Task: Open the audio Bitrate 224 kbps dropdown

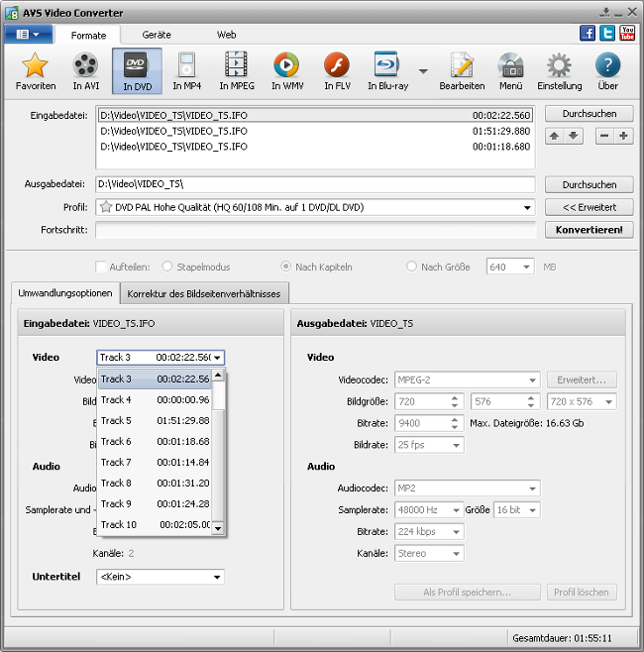Action: click(429, 531)
